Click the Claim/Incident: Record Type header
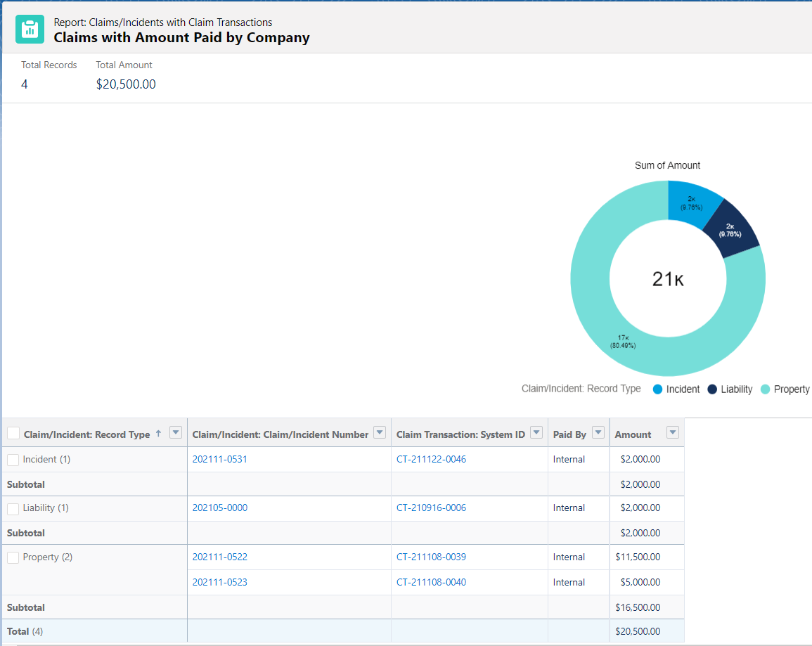The image size is (812, 646). (x=86, y=434)
